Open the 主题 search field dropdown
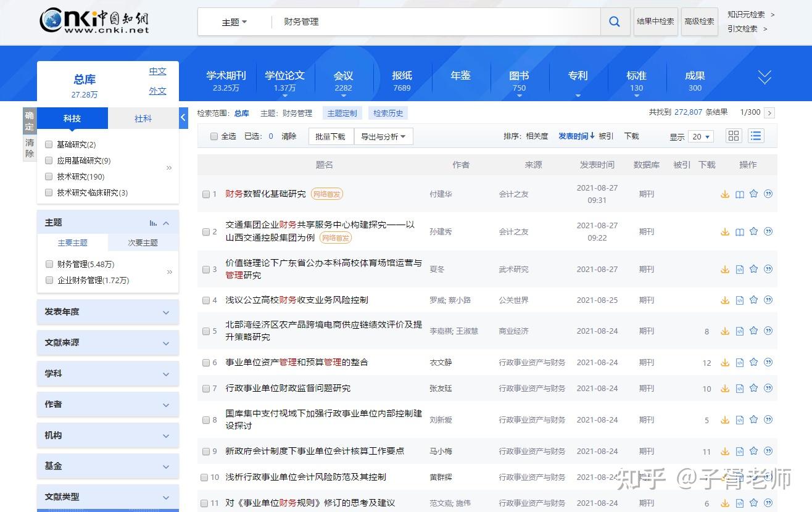 (x=234, y=22)
